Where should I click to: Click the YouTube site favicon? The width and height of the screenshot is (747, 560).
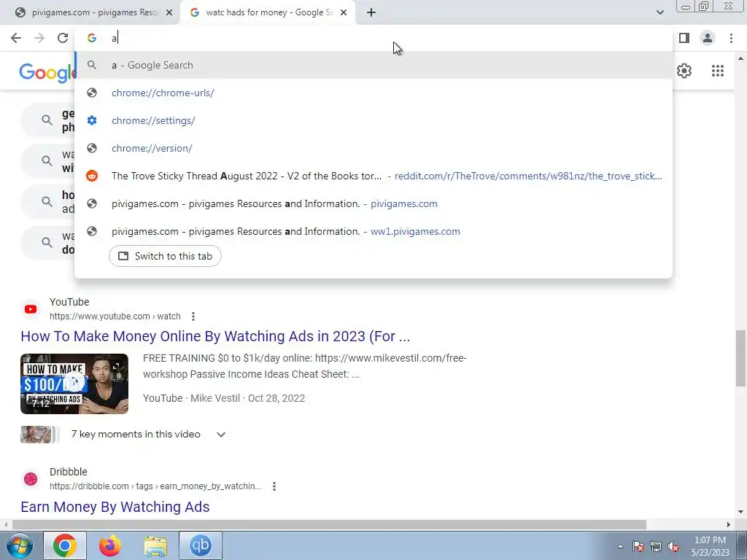click(x=31, y=309)
